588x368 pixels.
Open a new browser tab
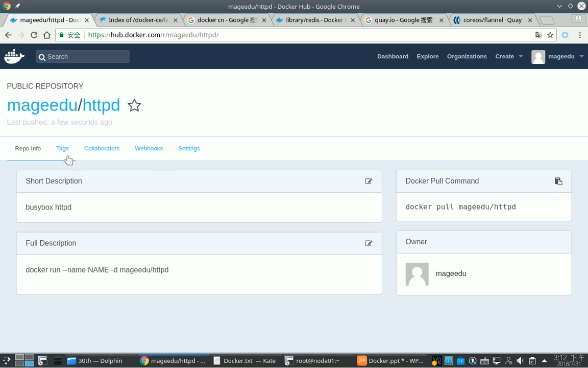547,20
